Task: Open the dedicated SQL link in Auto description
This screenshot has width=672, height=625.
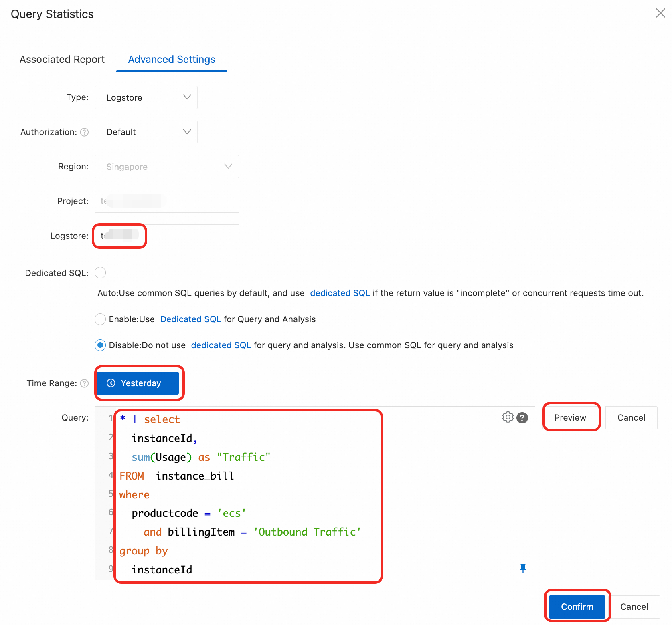Action: (340, 293)
